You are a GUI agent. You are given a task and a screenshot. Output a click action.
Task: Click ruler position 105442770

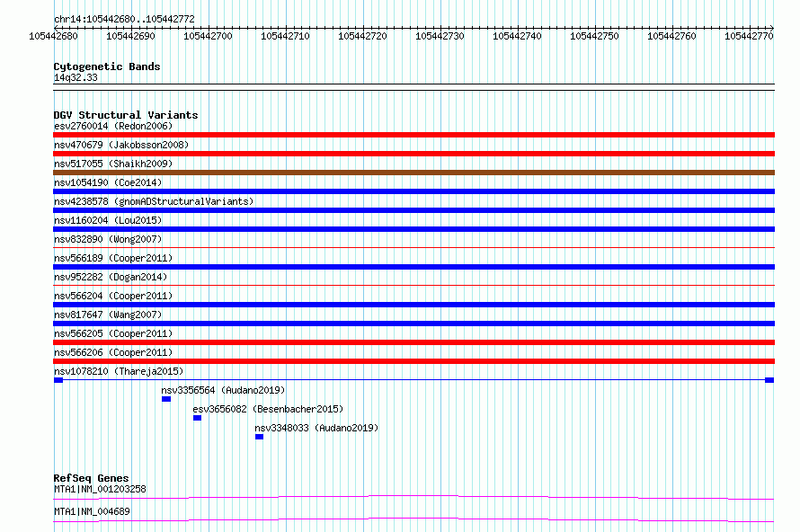point(749,36)
